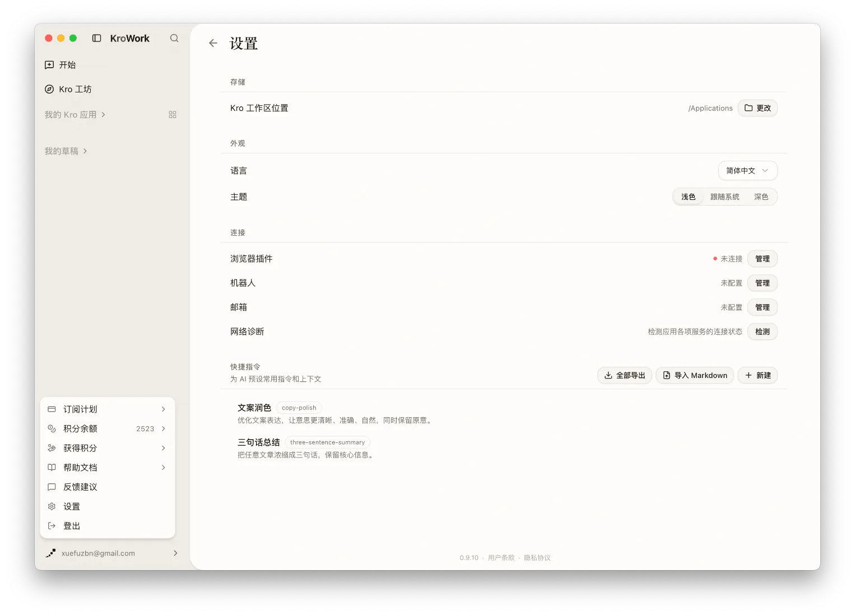
Task: Click 管理 for 浏览器插件
Action: 762,259
